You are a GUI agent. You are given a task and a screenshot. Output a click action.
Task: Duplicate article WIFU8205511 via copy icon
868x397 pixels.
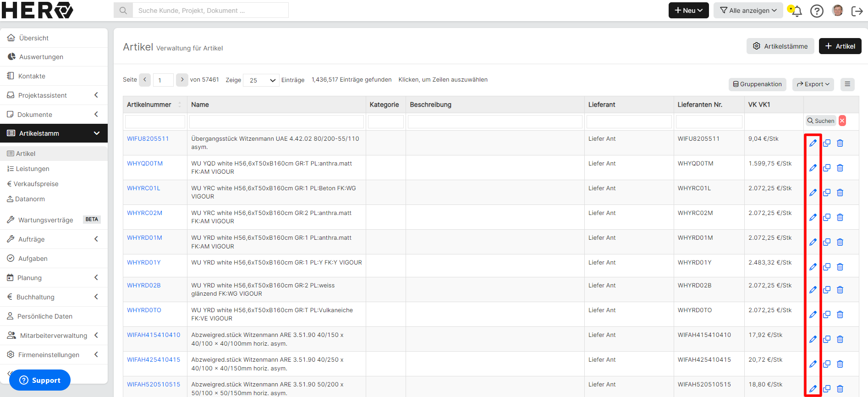pyautogui.click(x=827, y=143)
